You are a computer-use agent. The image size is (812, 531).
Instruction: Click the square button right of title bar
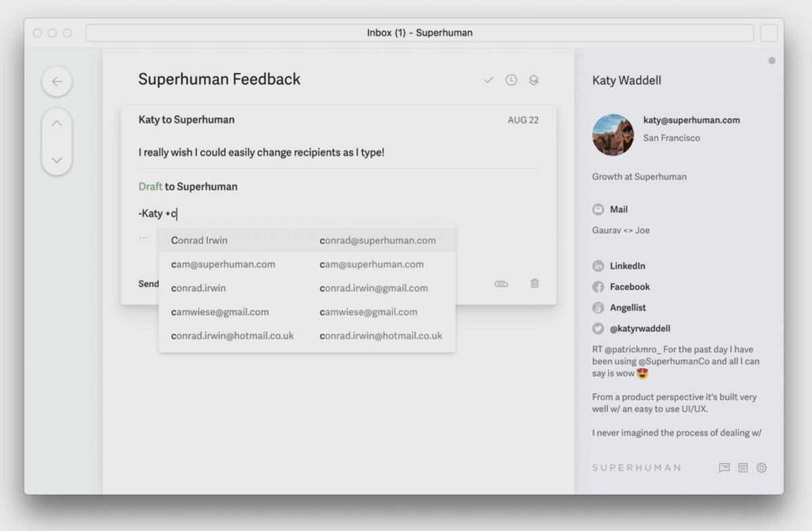[769, 33]
